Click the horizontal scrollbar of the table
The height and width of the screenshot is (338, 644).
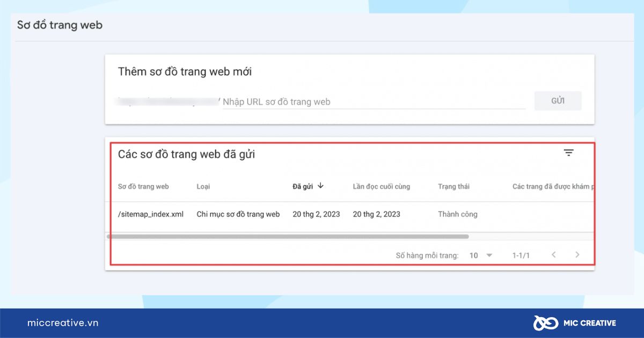(288, 237)
